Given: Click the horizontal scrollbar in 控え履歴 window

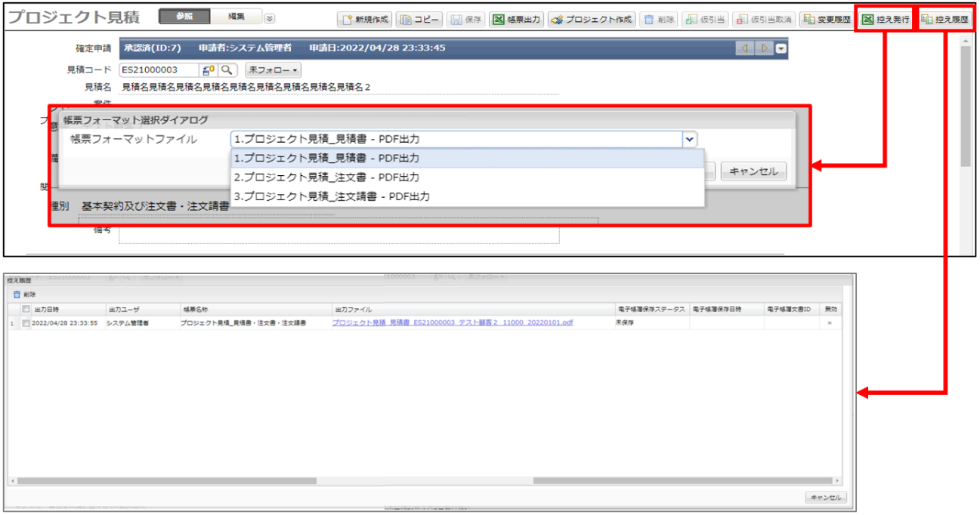Looking at the screenshot, I should coord(427,480).
